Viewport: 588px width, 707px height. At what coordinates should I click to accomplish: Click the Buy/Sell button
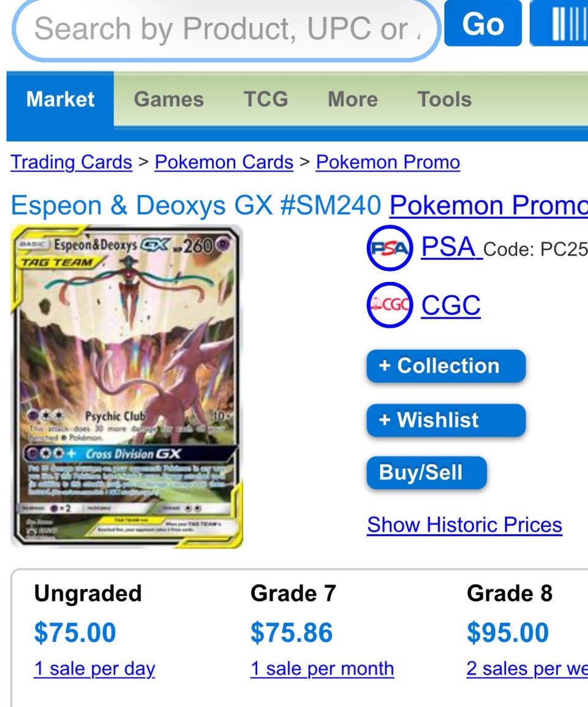pyautogui.click(x=426, y=472)
